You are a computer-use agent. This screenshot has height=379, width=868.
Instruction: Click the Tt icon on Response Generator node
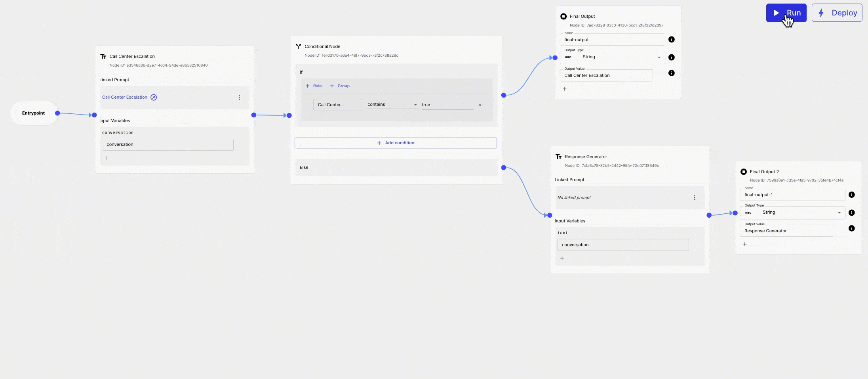(559, 157)
